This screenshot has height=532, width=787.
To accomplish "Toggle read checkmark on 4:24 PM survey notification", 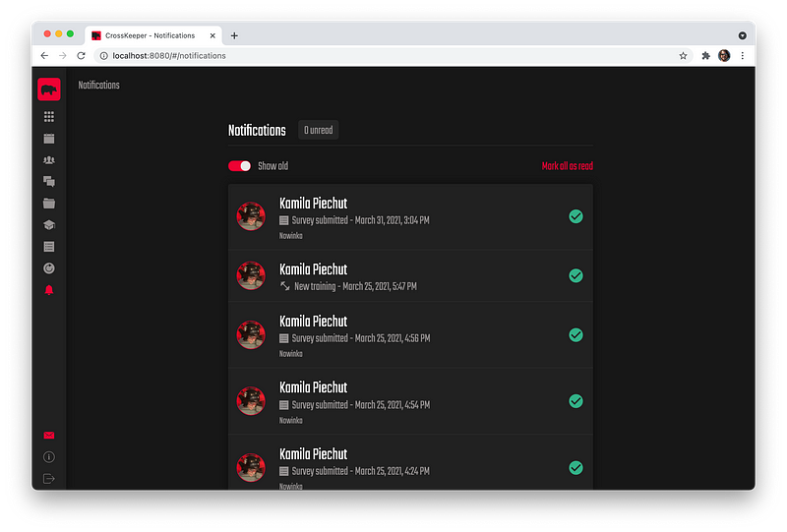I will click(575, 468).
